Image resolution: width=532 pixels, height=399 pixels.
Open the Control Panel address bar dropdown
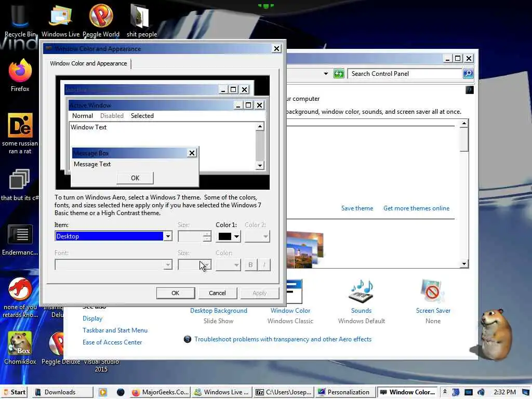tap(326, 74)
